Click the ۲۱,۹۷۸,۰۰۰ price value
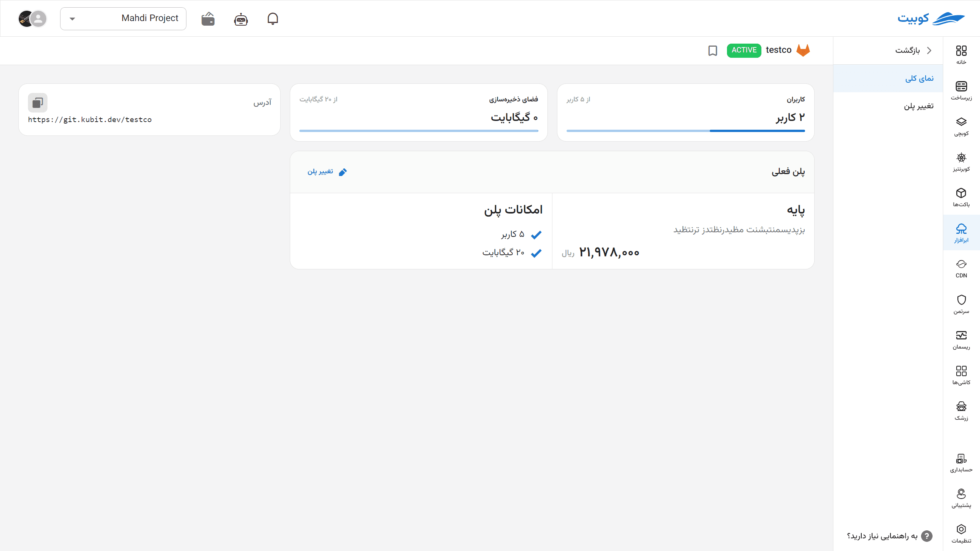 [609, 253]
